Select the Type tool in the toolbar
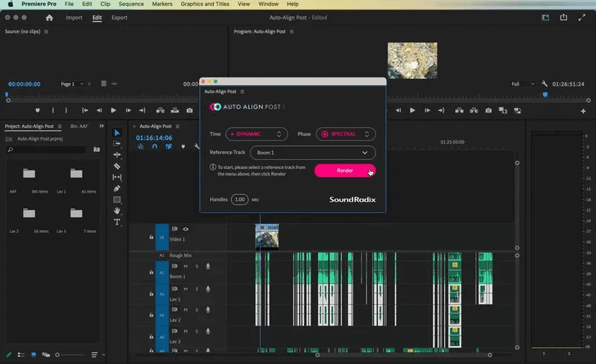 point(117,222)
